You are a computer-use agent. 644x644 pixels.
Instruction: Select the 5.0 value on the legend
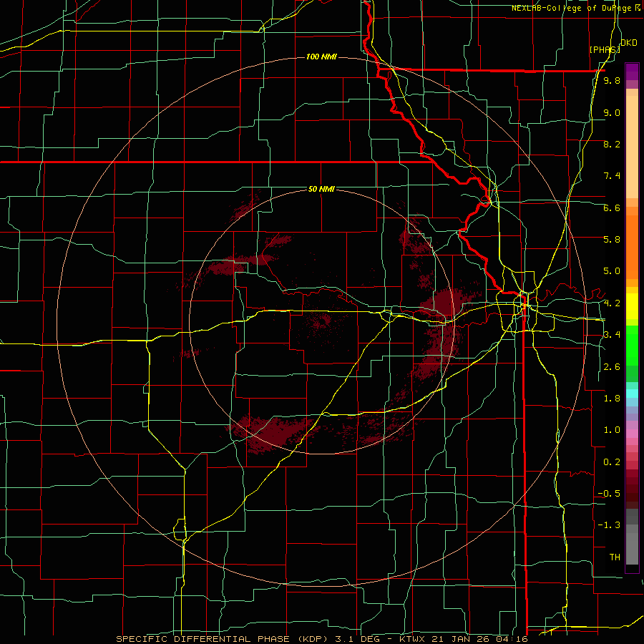point(612,271)
